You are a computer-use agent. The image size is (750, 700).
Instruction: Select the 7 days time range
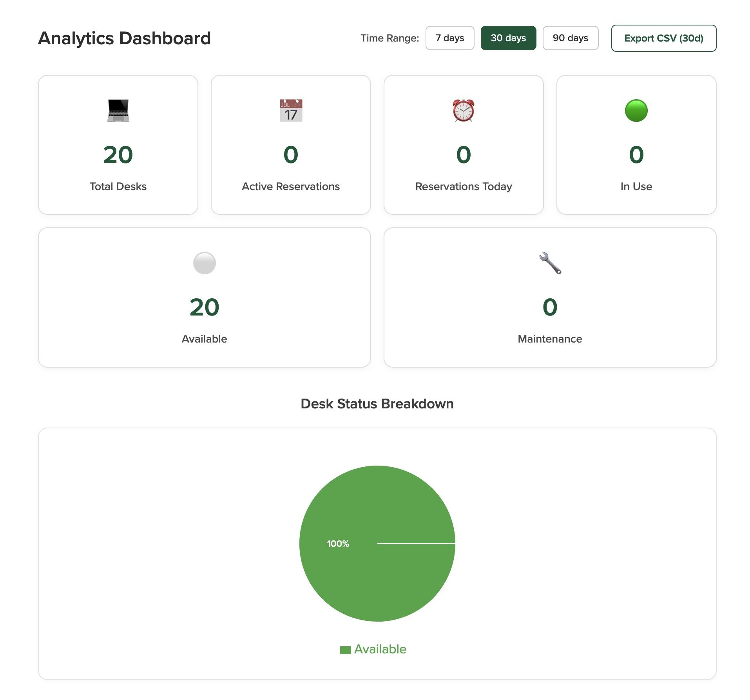449,38
